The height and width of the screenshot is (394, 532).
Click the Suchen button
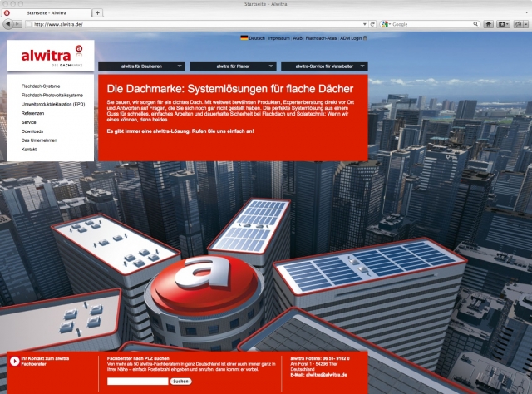(180, 382)
